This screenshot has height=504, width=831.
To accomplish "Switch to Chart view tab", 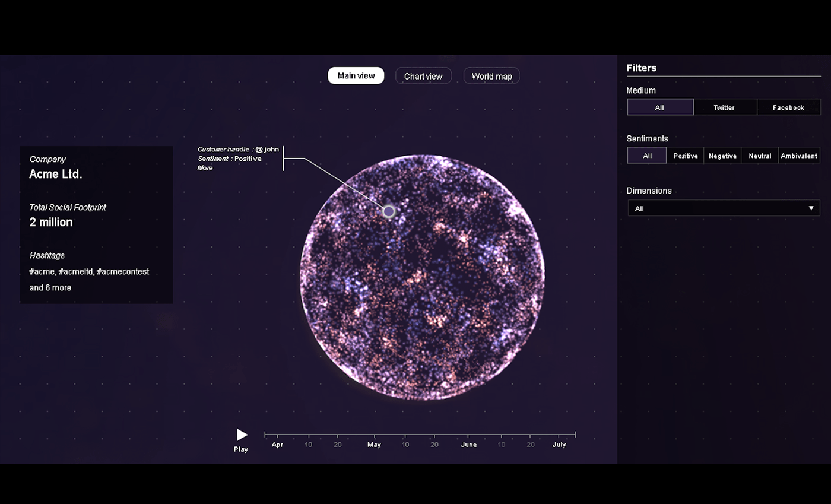I will click(423, 76).
